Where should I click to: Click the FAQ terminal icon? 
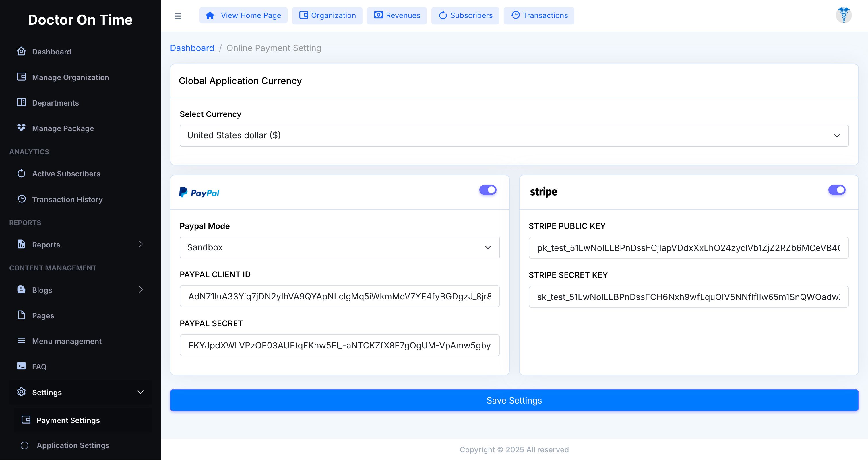tap(21, 366)
